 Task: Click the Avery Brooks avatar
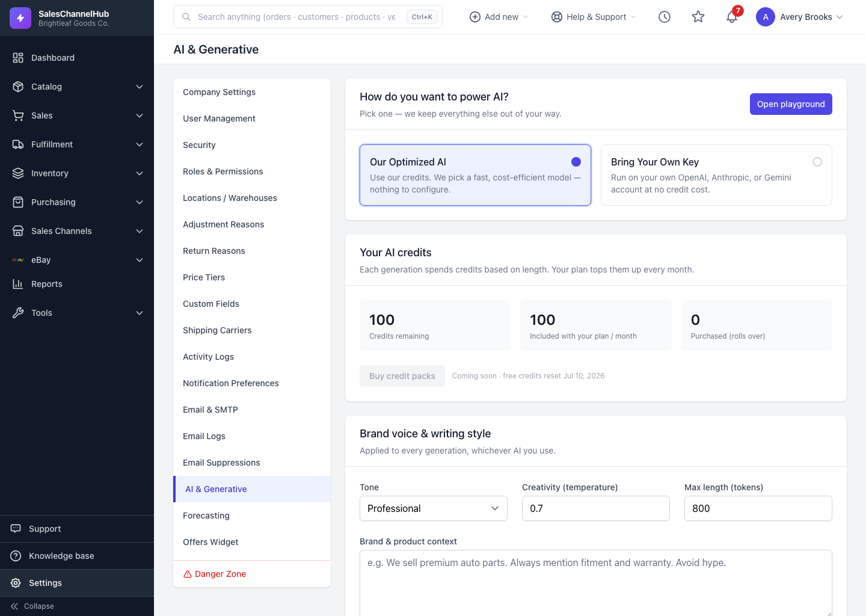[766, 17]
